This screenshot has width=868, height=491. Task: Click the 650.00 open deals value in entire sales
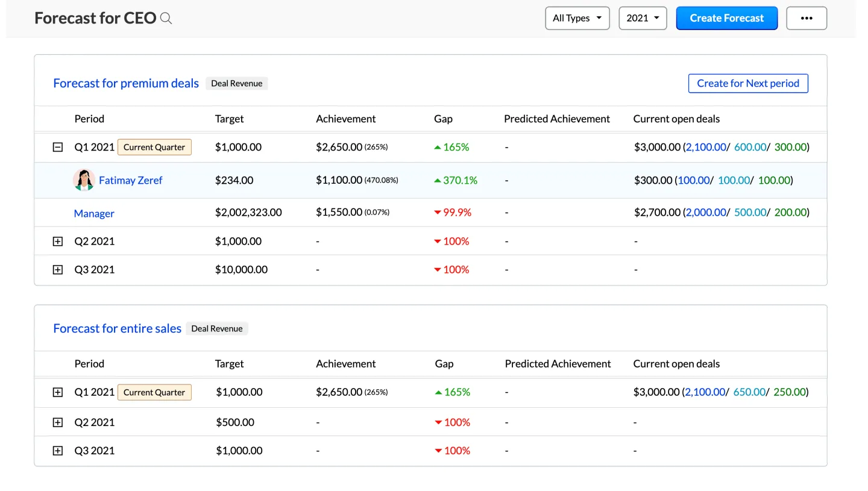point(749,392)
